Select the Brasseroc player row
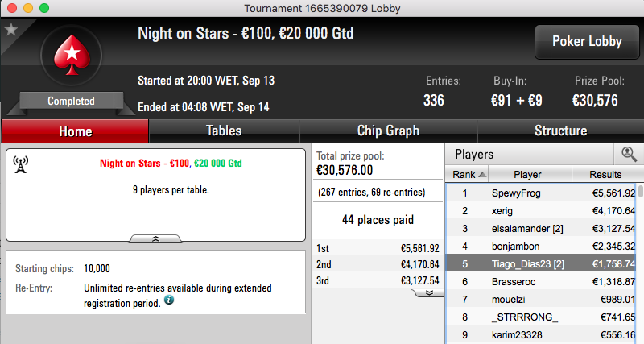Image resolution: width=644 pixels, height=344 pixels. click(x=542, y=281)
